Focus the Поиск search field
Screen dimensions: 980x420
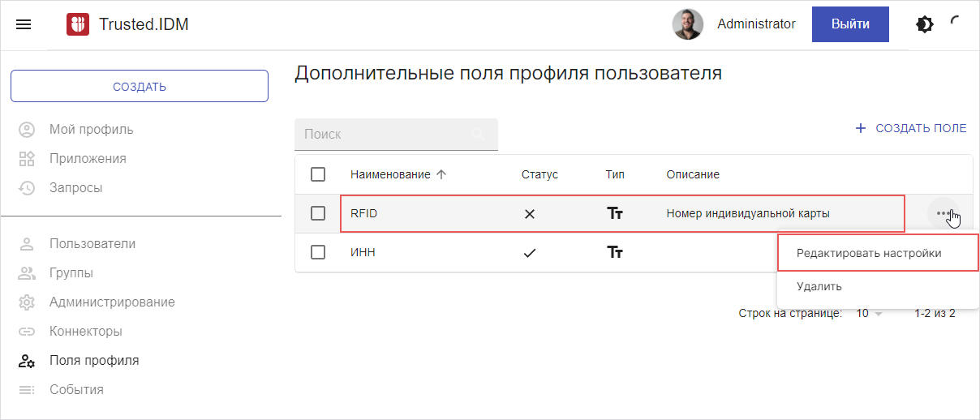click(396, 135)
